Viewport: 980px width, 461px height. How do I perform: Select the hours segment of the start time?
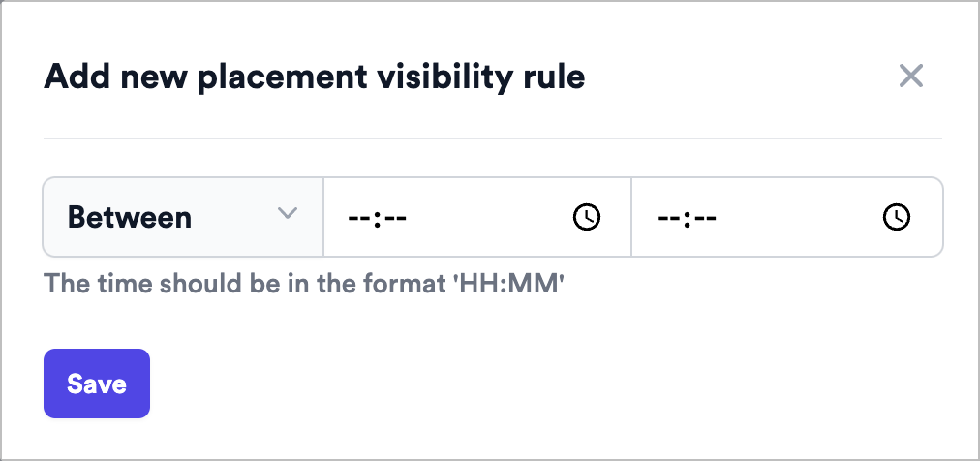click(359, 219)
